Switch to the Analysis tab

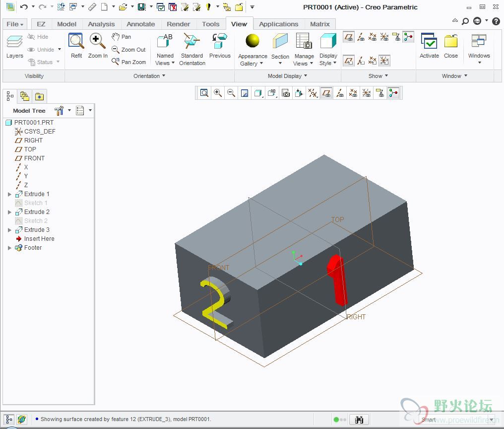pyautogui.click(x=101, y=24)
